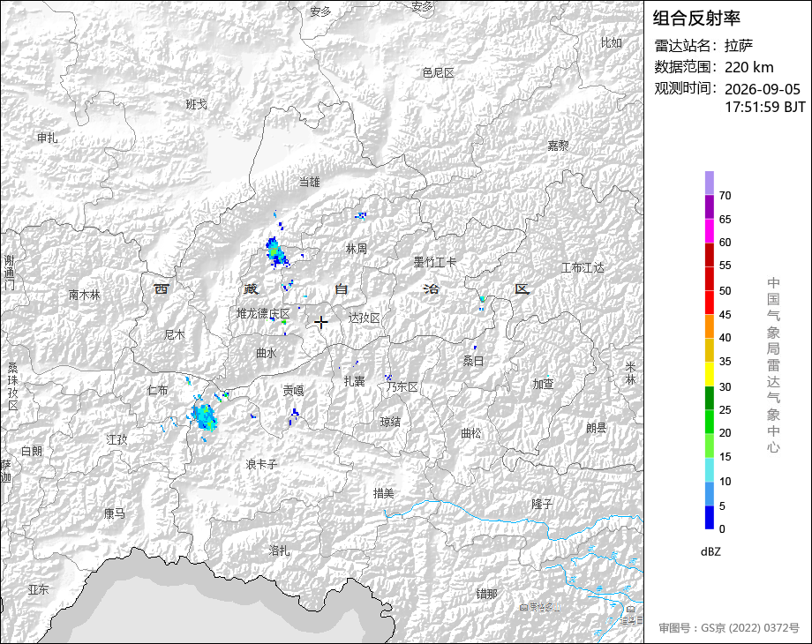
Task: Click the 亚东 place label
Action: tap(38, 589)
